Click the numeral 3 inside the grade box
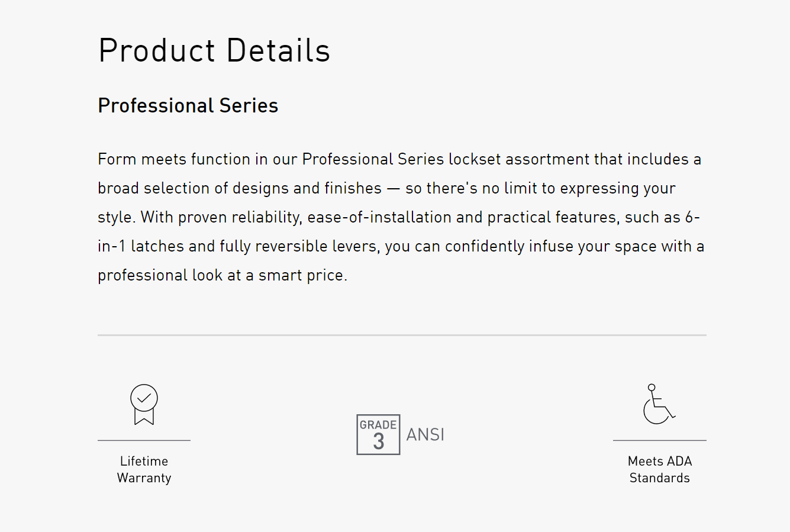This screenshot has height=532, width=790. [x=379, y=441]
